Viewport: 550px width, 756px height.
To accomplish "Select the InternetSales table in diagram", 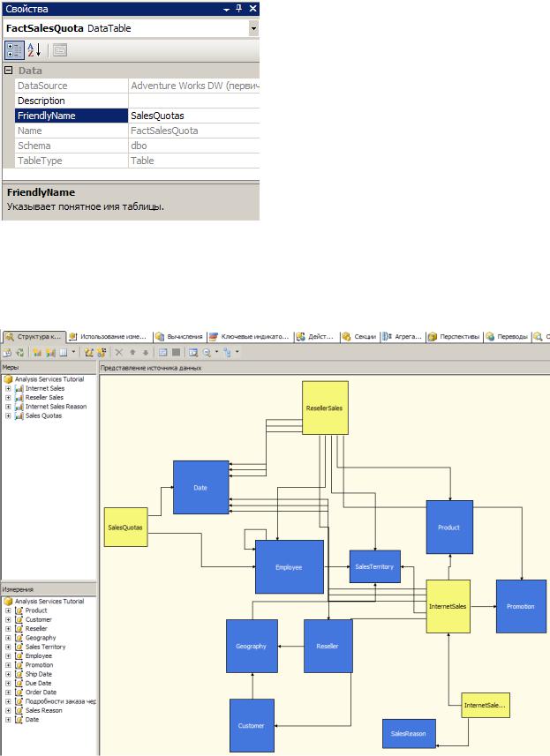I will 448,606.
